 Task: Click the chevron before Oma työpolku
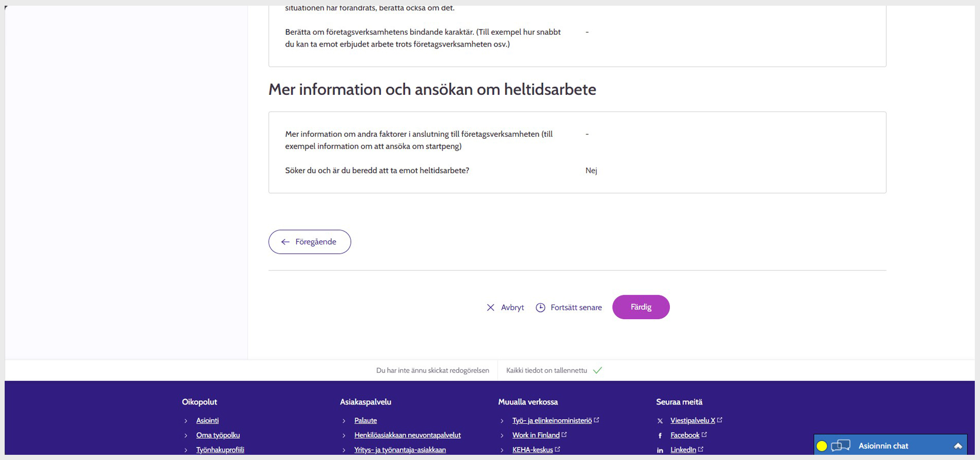tap(186, 436)
